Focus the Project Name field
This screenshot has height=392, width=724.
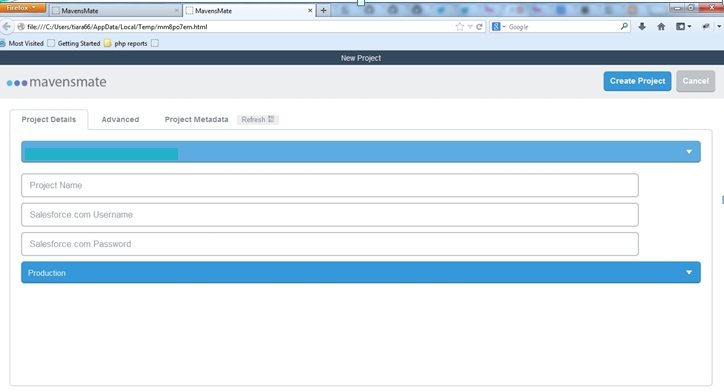point(330,185)
